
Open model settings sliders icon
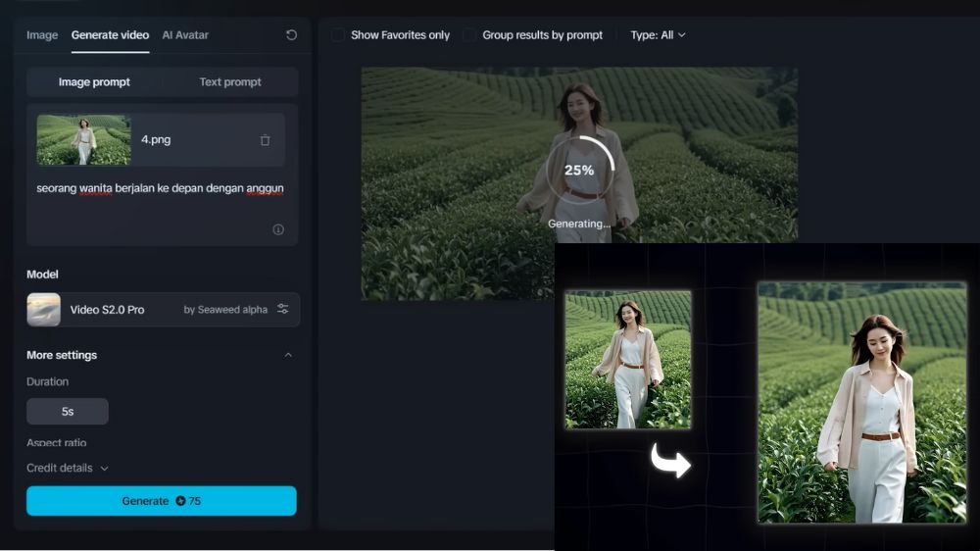coord(283,309)
